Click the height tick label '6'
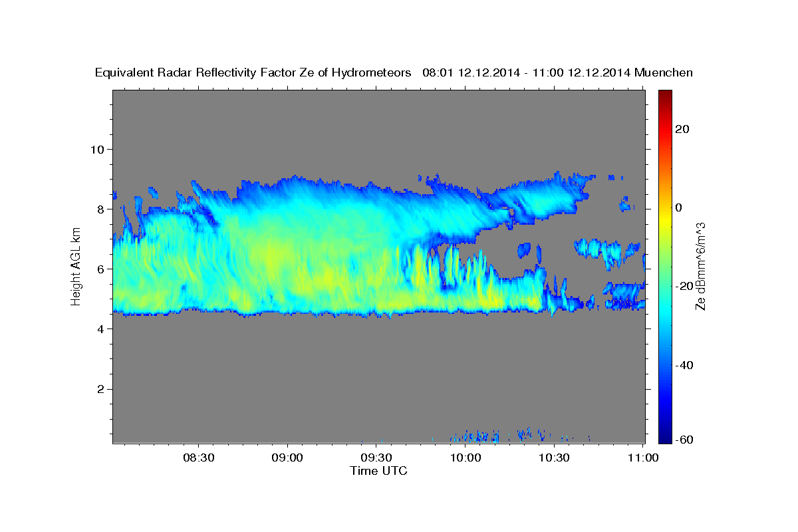 (100, 269)
